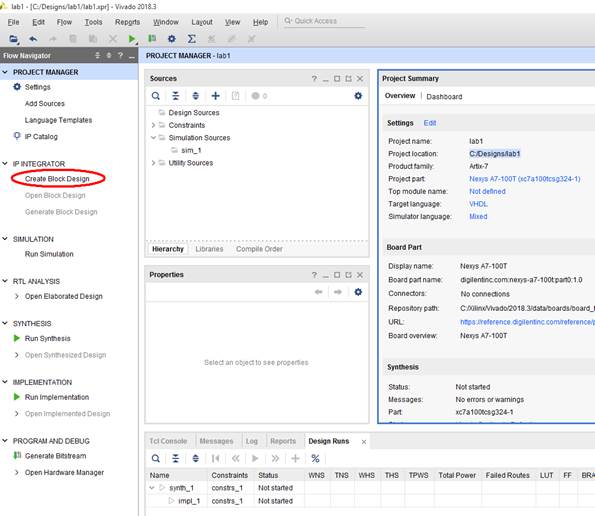Click the Reset to first run icon
595x516 pixels.
click(216, 459)
